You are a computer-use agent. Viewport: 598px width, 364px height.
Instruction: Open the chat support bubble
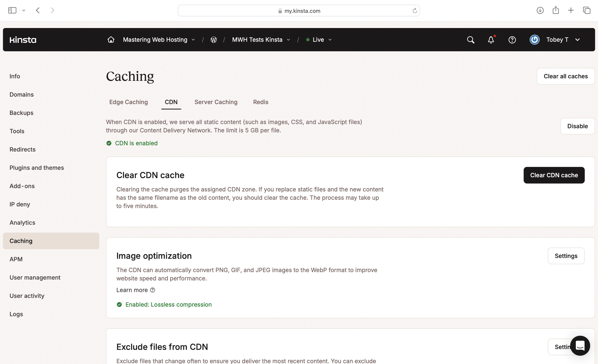580,346
